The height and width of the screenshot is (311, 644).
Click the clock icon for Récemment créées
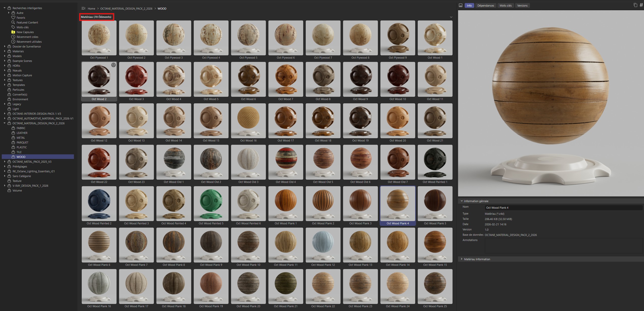coord(13,37)
